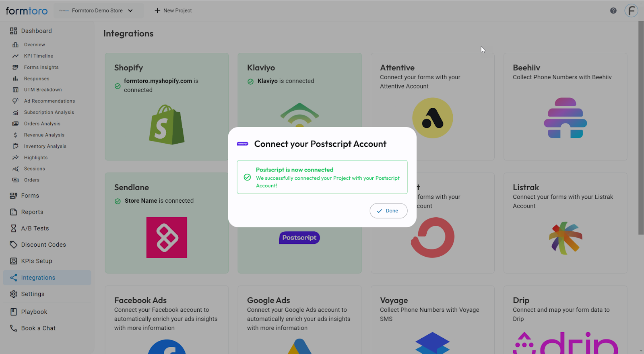This screenshot has height=354, width=644.
Task: Click the green checkmark in success message
Action: coord(248,177)
